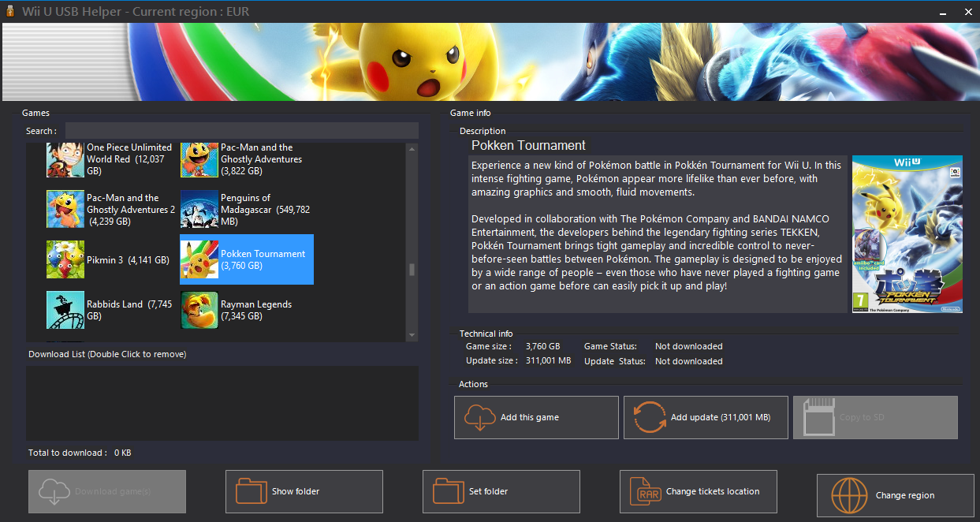Click the empty Download List area
Image resolution: width=980 pixels, height=522 pixels.
pos(222,402)
